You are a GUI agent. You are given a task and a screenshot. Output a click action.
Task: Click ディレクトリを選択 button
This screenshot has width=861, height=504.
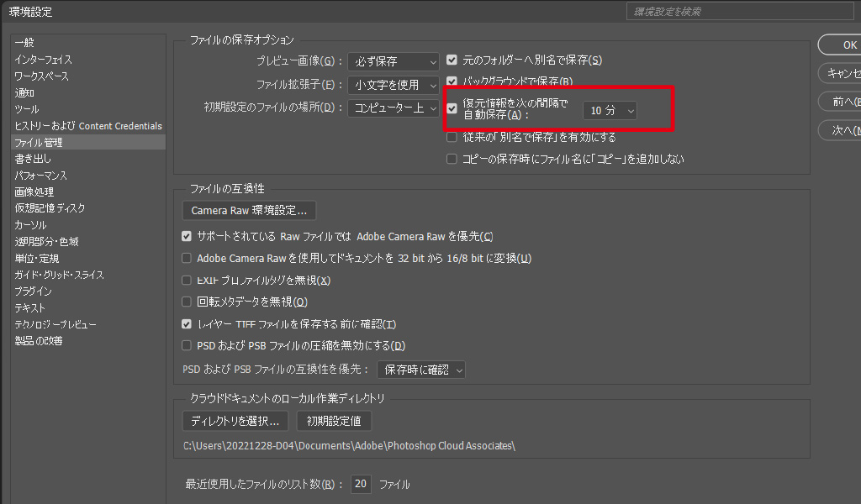tap(235, 421)
